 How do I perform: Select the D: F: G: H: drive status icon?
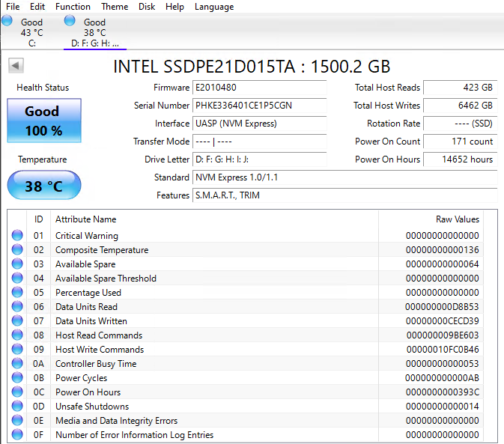[x=70, y=21]
